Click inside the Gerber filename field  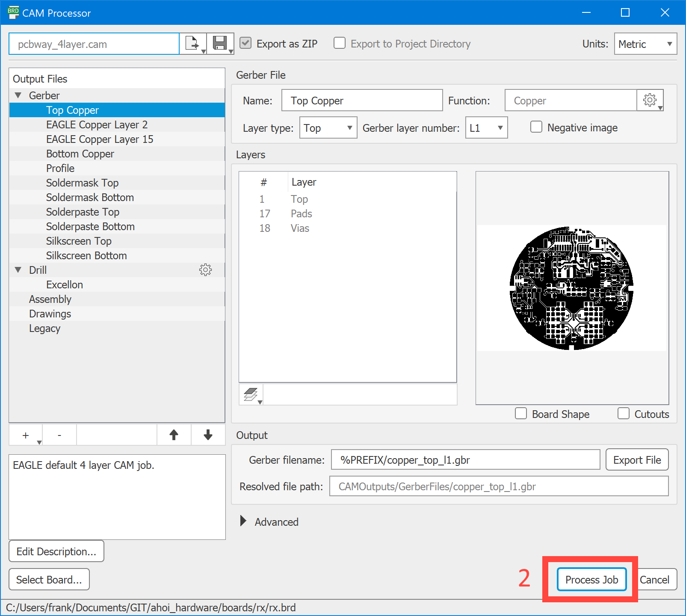[x=465, y=460]
